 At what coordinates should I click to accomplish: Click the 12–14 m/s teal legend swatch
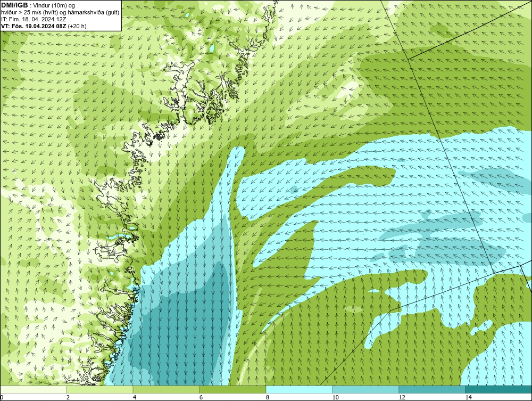tap(432, 389)
